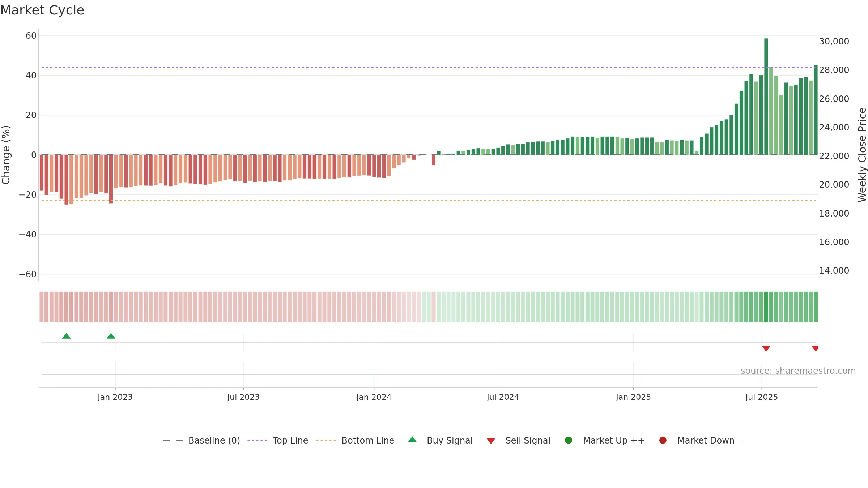Click the 28,000 price axis label

[x=834, y=70]
